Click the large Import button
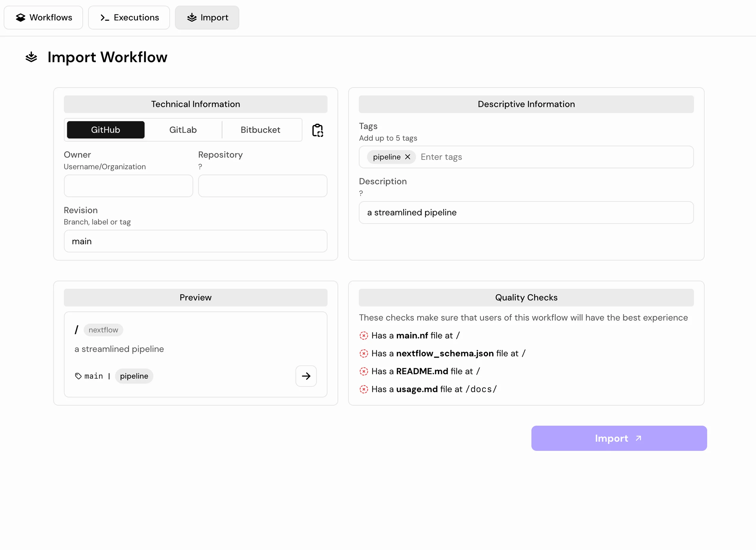Image resolution: width=756 pixels, height=550 pixels. coord(619,438)
